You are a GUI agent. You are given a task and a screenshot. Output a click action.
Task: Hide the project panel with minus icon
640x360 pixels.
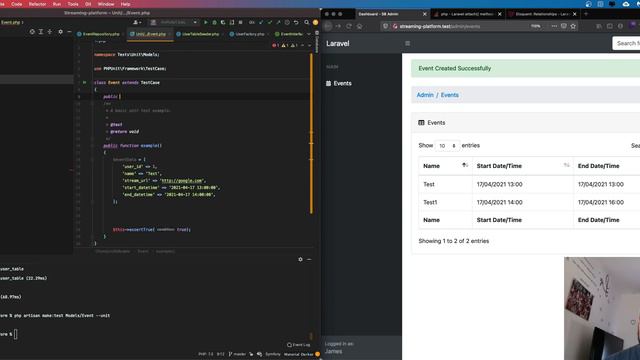click(69, 31)
